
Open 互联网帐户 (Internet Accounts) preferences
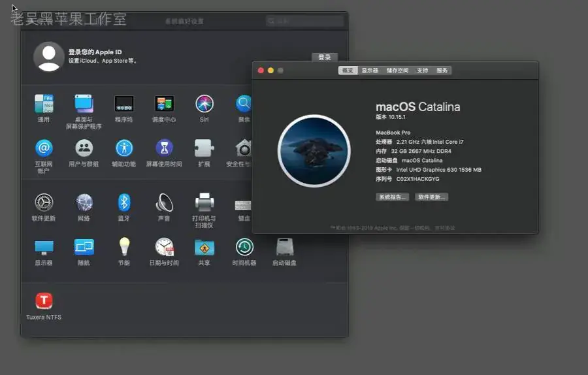44,148
